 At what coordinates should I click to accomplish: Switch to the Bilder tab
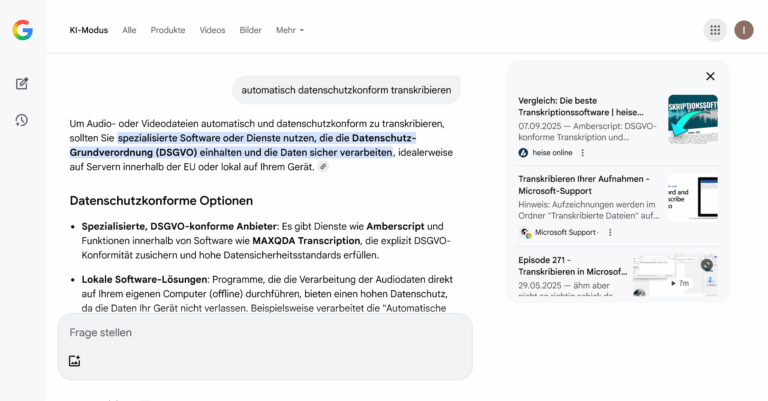coord(251,30)
